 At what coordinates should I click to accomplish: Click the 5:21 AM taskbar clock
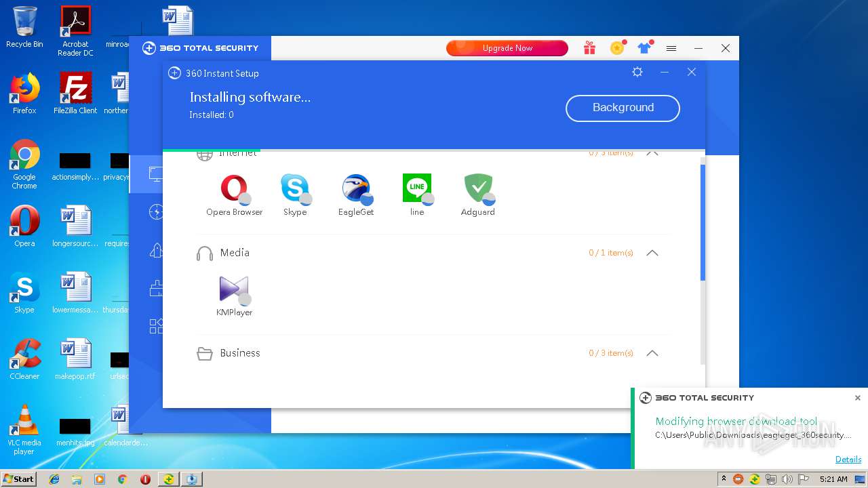[x=833, y=479]
